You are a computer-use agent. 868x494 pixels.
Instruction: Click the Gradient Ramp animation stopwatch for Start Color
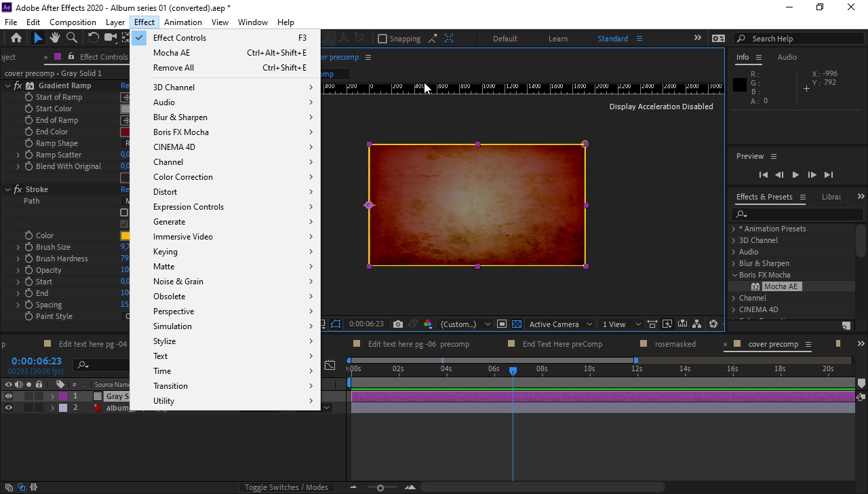coord(29,109)
